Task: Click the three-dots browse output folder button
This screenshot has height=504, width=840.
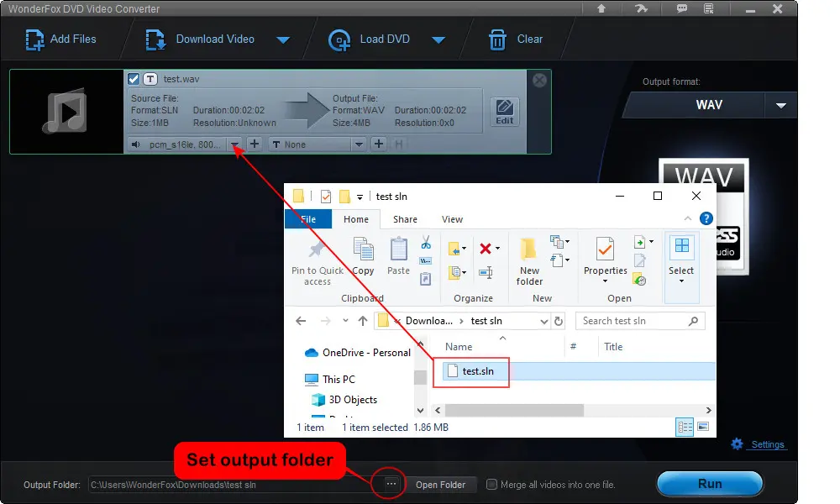Action: click(x=391, y=484)
